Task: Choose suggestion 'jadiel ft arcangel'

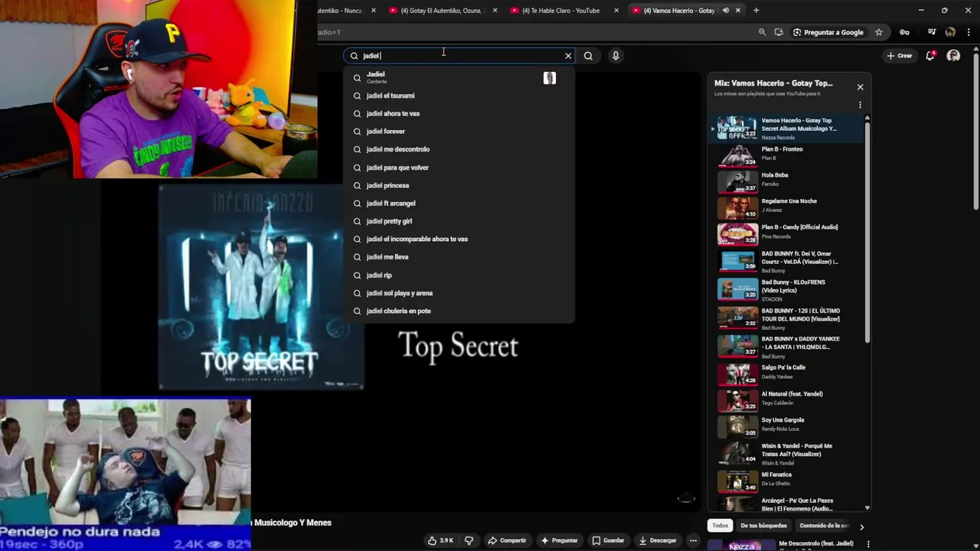Action: coord(459,204)
